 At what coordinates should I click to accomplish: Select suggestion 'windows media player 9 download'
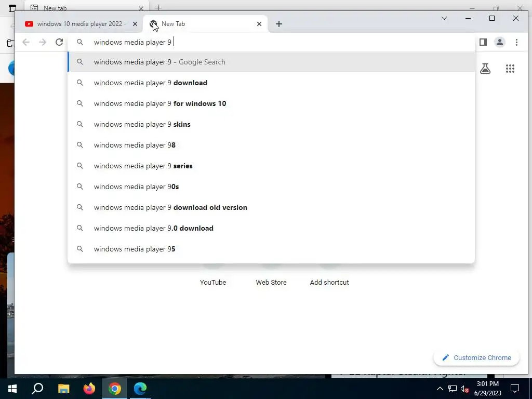pos(271,83)
